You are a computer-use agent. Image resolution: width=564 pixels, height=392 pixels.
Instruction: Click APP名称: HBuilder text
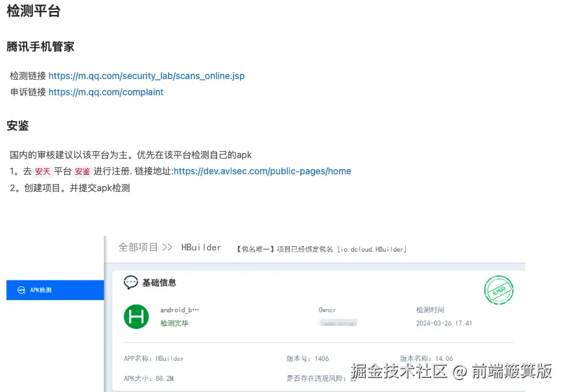click(x=154, y=358)
